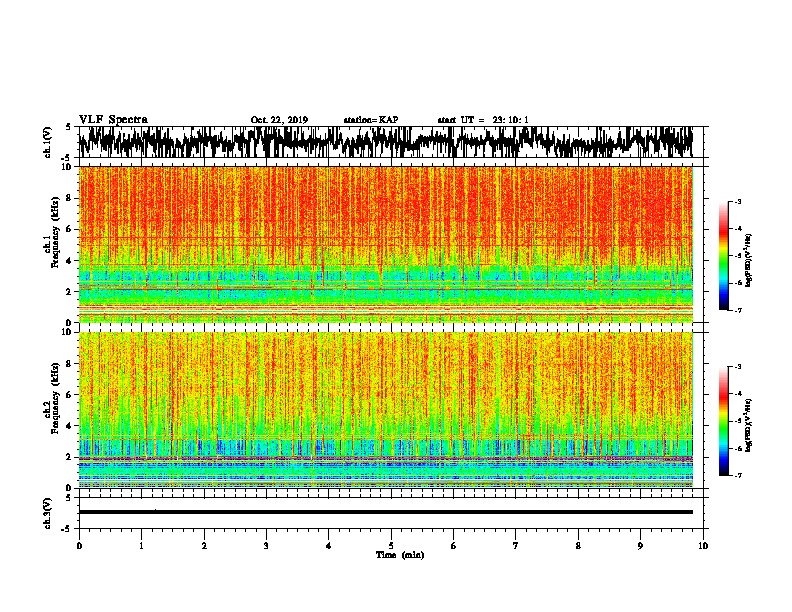Click the '8' kHz tick of ch.1 spectrogram

click(x=71, y=198)
